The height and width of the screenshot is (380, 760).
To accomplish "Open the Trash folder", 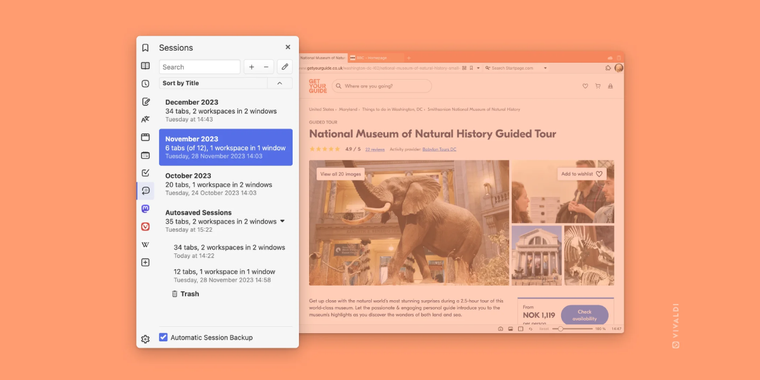I will point(185,294).
